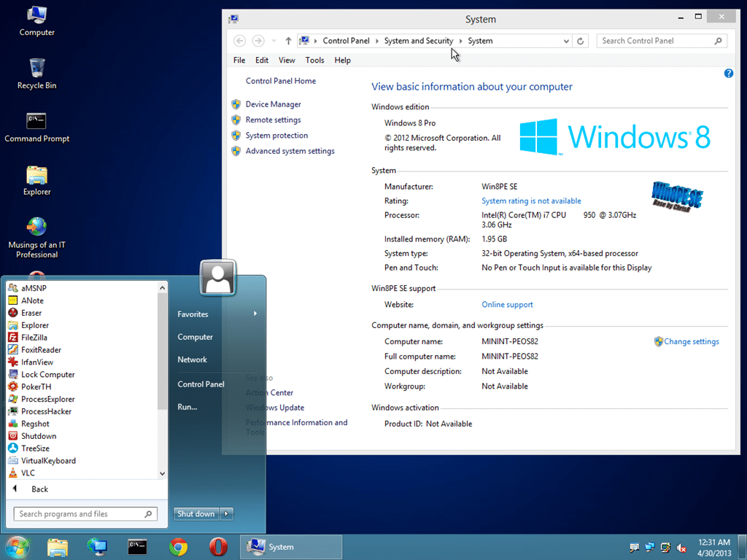Open the Online support link
The image size is (747, 560).
507,305
